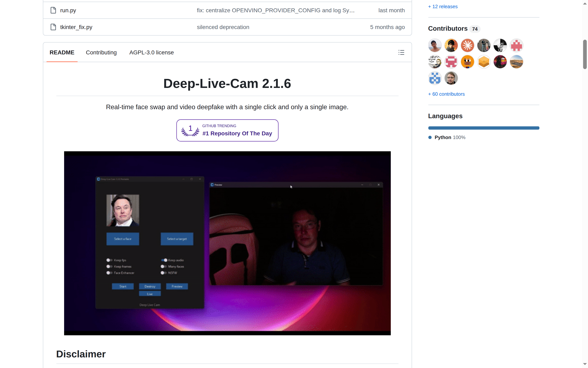The height and width of the screenshot is (368, 588).
Task: Click the Deep-Live-Cam 2.1.6 heading
Action: click(x=227, y=83)
